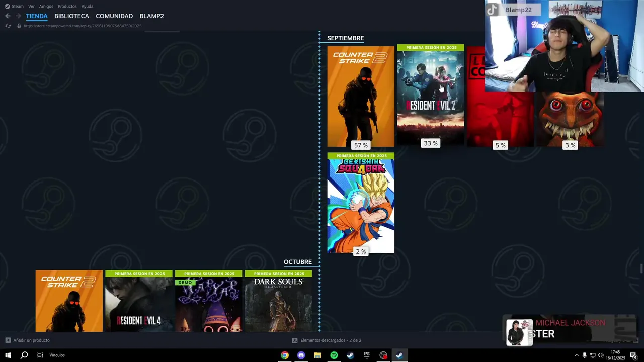The image size is (644, 362).
Task: Click the MICHAEL JACKSON now-playing text
Action: click(571, 323)
